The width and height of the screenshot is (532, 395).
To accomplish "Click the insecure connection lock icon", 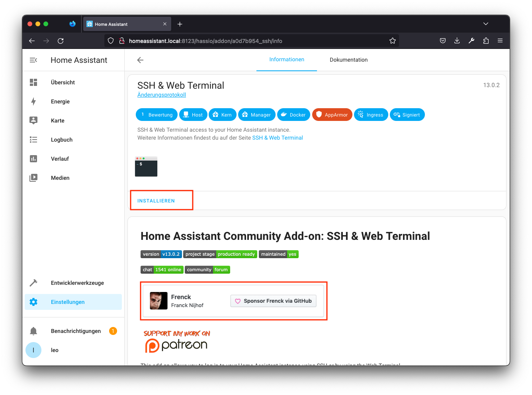I will 122,41.
